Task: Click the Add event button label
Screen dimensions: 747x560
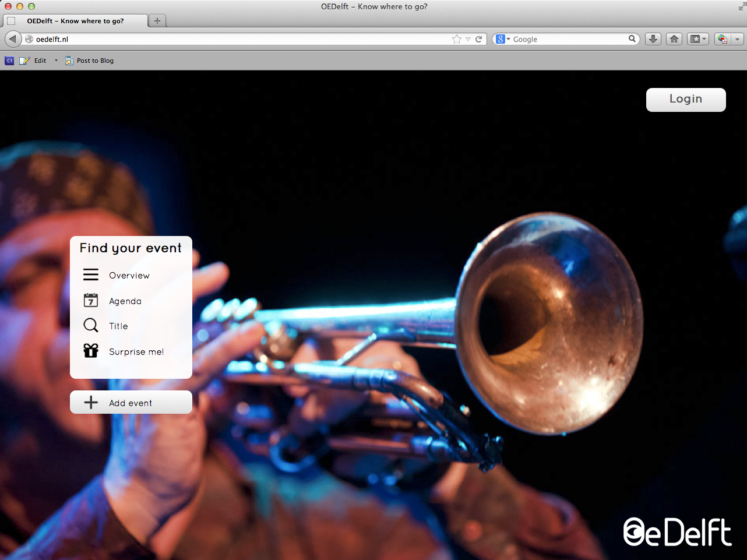Action: (131, 403)
